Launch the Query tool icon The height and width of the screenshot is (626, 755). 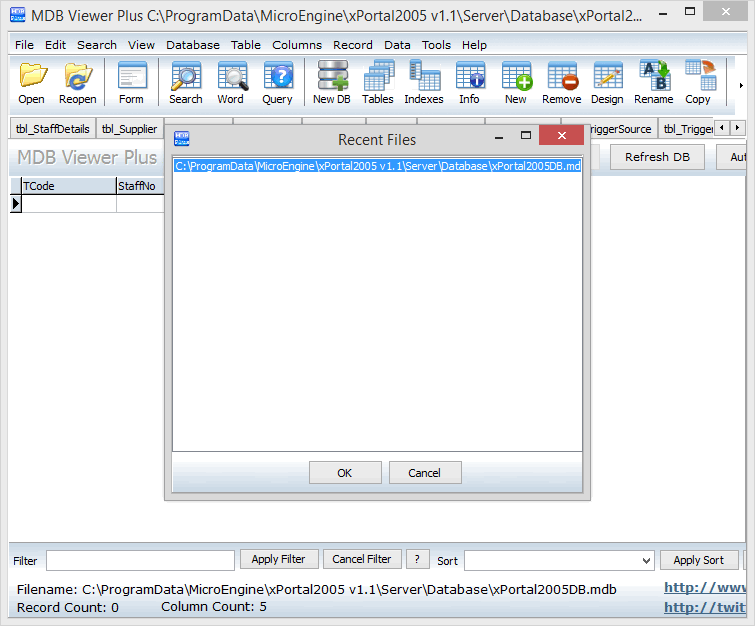(277, 82)
